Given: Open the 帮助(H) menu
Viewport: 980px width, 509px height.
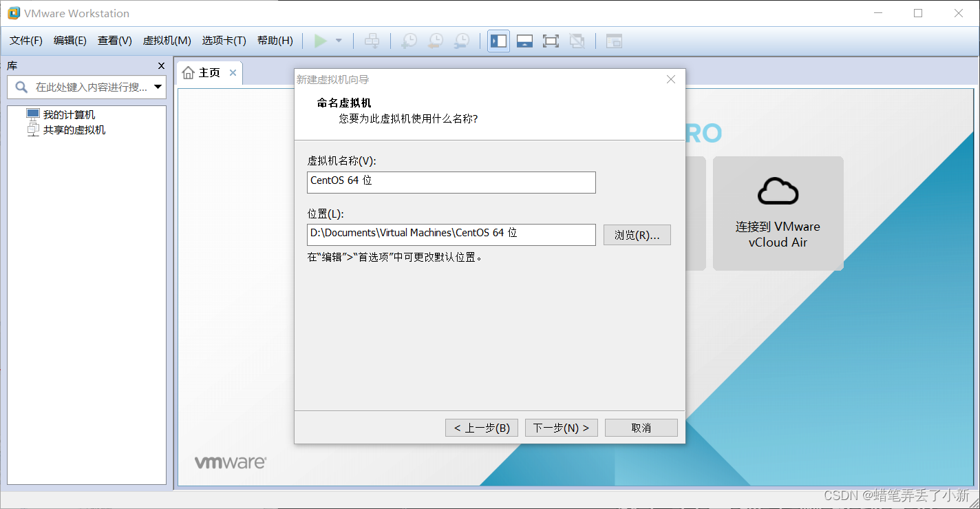Looking at the screenshot, I should coord(275,41).
